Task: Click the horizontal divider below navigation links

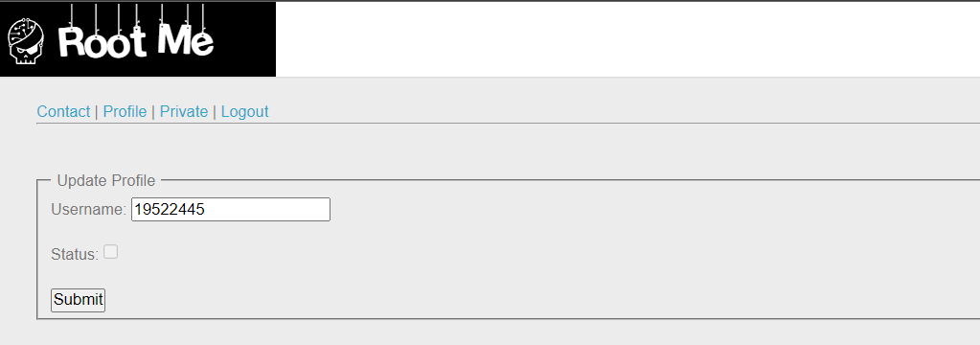Action: point(508,123)
